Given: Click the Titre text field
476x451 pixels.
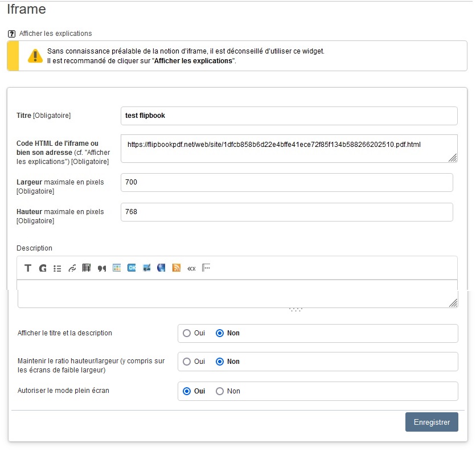Looking at the screenshot, I should pyautogui.click(x=289, y=116).
